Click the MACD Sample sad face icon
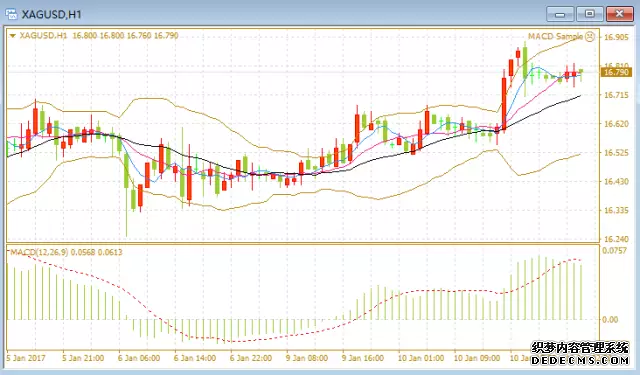640x375 pixels. click(x=590, y=37)
